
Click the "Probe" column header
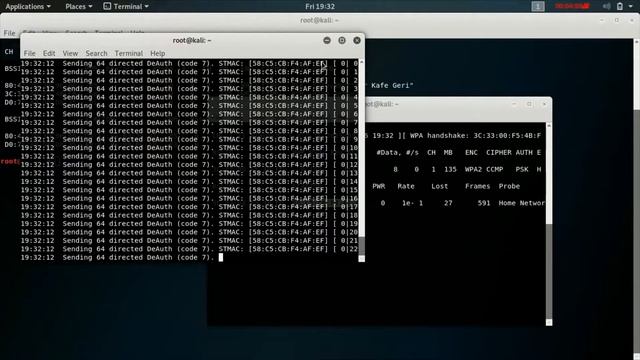(x=509, y=186)
